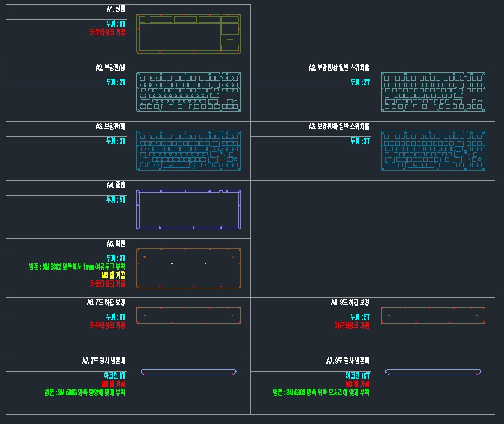This screenshot has height=424, width=504.
Task: Select the '아크릴 10T' material label
Action: [x=357, y=375]
